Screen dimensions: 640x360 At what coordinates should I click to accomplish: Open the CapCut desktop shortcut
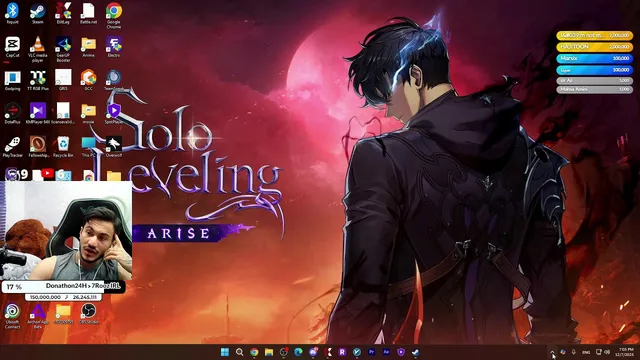pyautogui.click(x=12, y=47)
